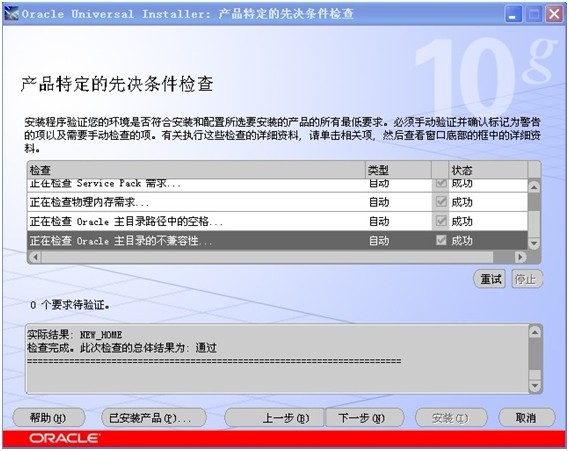Click the 重试 (Retry) button

point(490,279)
